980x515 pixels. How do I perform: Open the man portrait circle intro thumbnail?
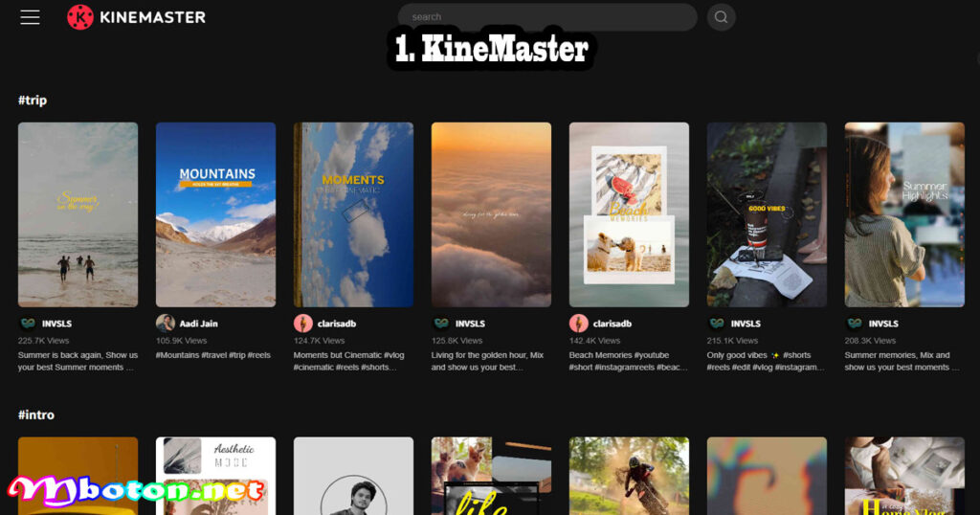354,477
